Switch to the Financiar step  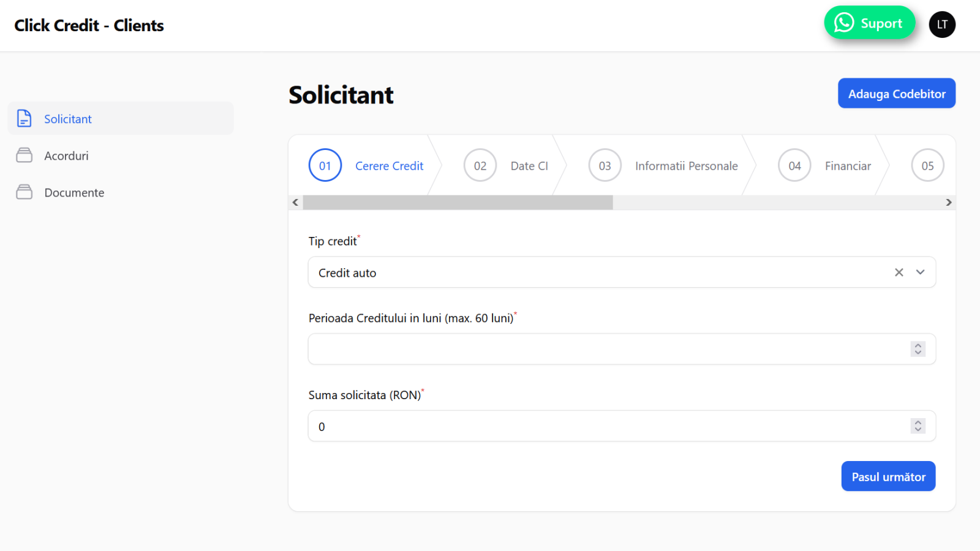pyautogui.click(x=847, y=166)
